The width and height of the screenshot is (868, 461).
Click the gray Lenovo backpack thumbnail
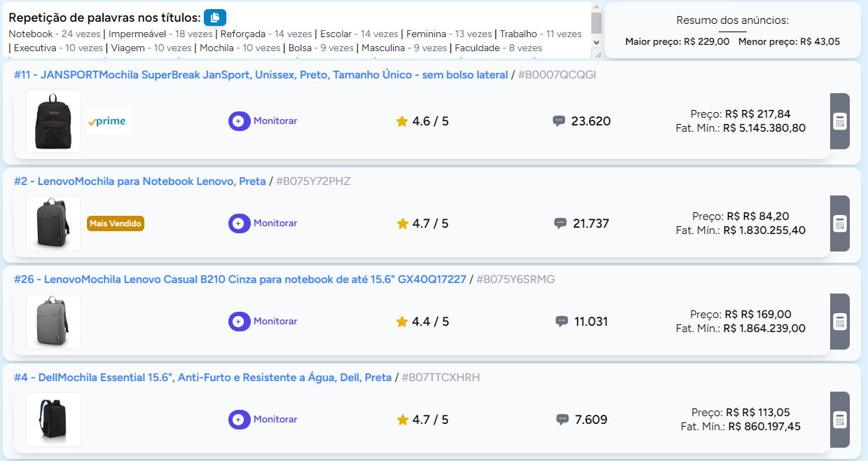coord(53,322)
